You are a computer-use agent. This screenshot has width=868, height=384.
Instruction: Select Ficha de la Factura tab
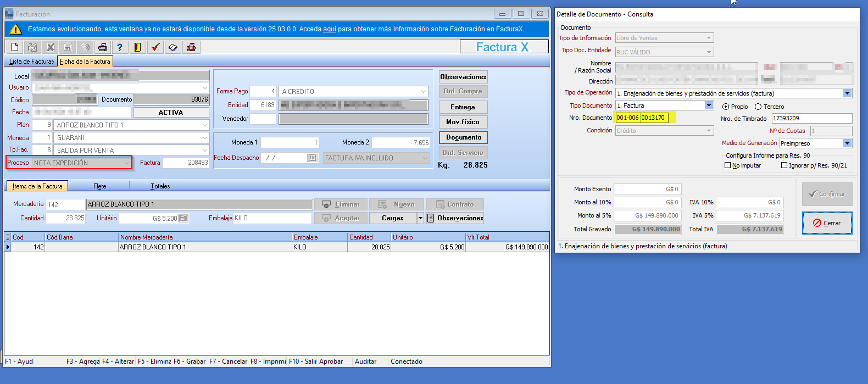pos(85,62)
